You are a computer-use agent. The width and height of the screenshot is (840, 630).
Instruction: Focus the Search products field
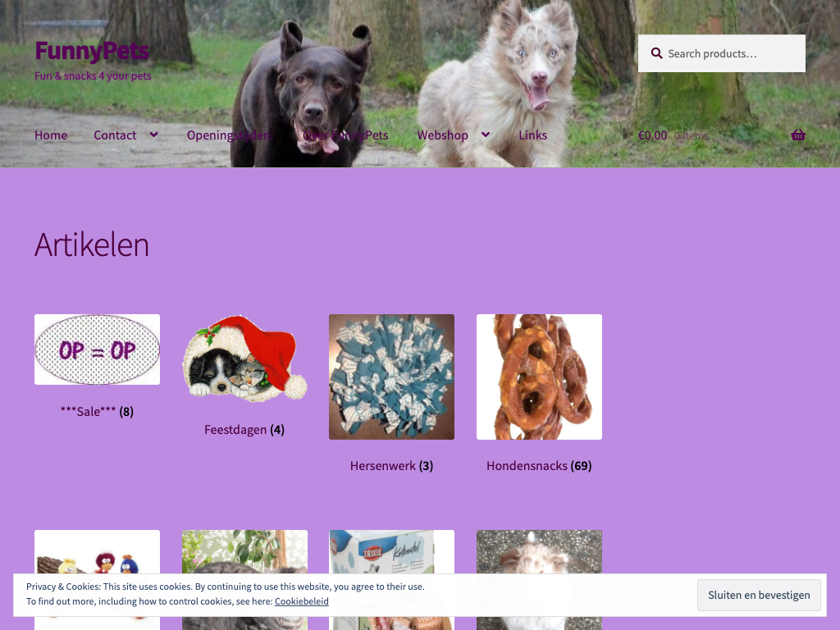pos(722,53)
